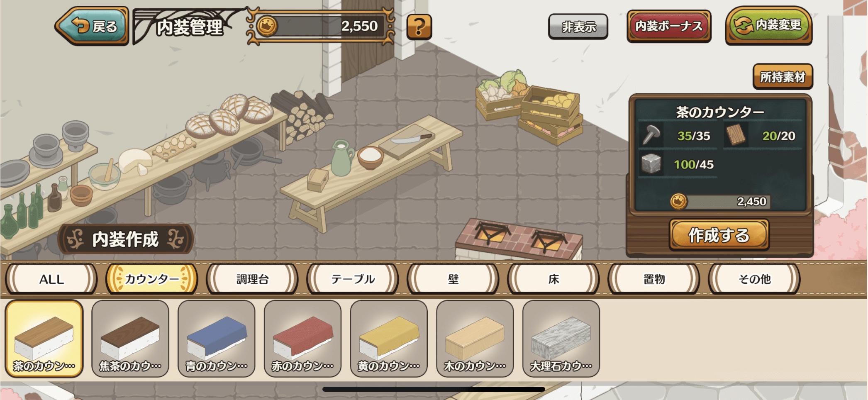The image size is (868, 400).
Task: Click the gold coin icon beside 2,550
Action: click(x=267, y=27)
